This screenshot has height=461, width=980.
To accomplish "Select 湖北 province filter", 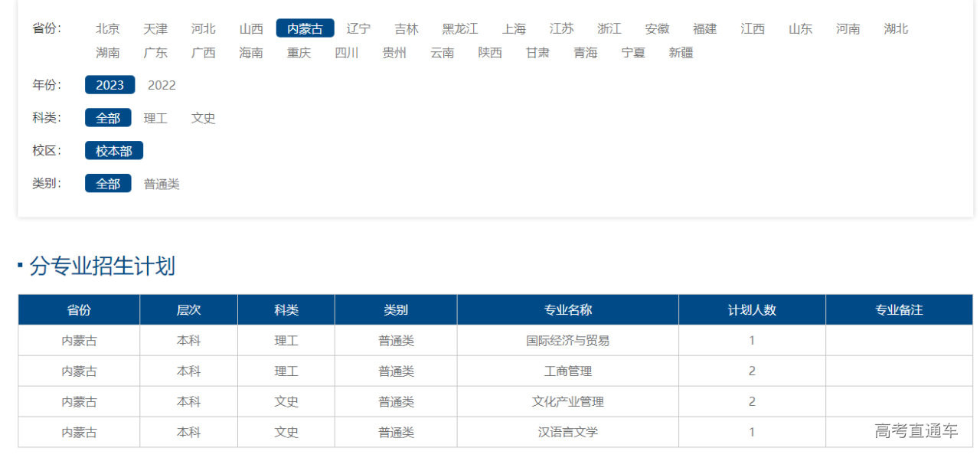I will pyautogui.click(x=896, y=29).
